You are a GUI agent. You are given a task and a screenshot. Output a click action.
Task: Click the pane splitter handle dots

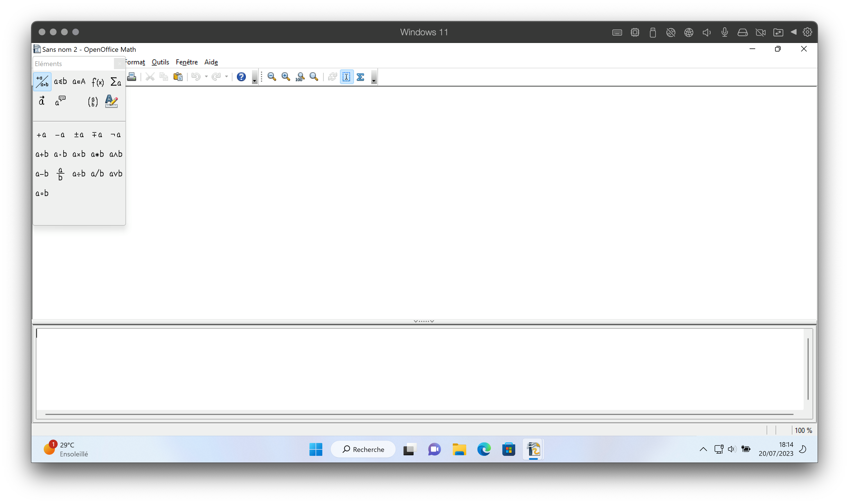click(x=424, y=321)
